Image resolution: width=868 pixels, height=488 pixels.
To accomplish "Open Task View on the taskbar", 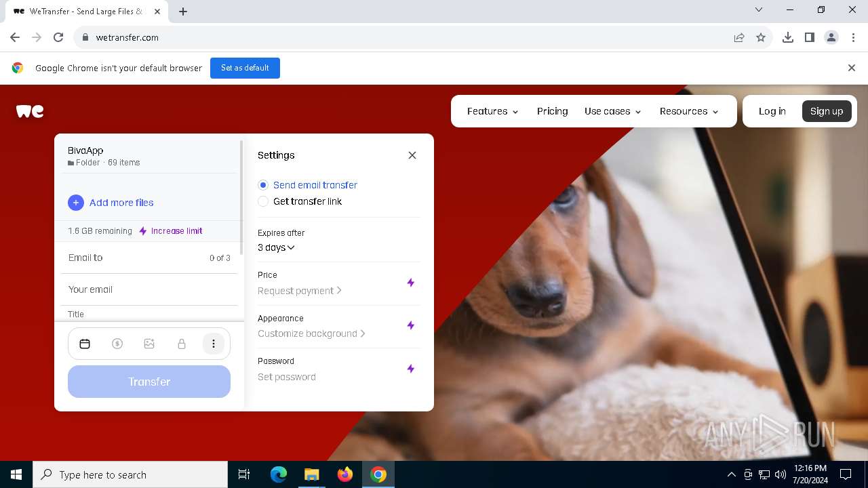I will (x=244, y=474).
